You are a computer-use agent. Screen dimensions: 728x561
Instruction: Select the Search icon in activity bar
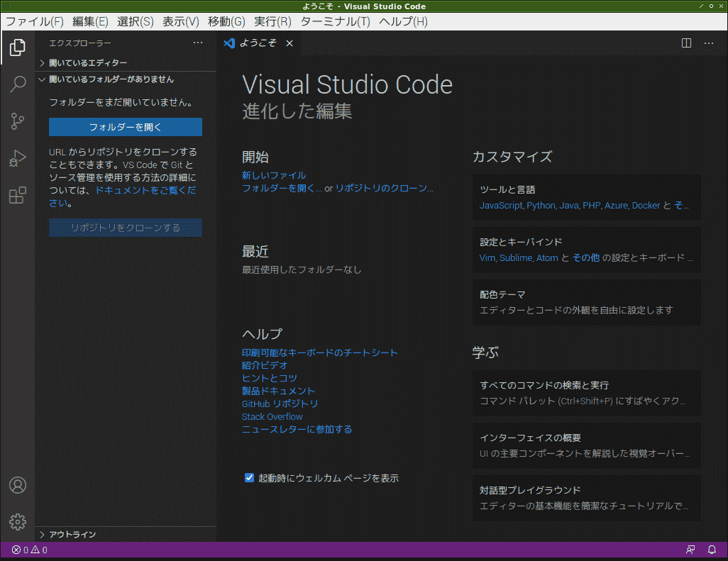pos(18,84)
